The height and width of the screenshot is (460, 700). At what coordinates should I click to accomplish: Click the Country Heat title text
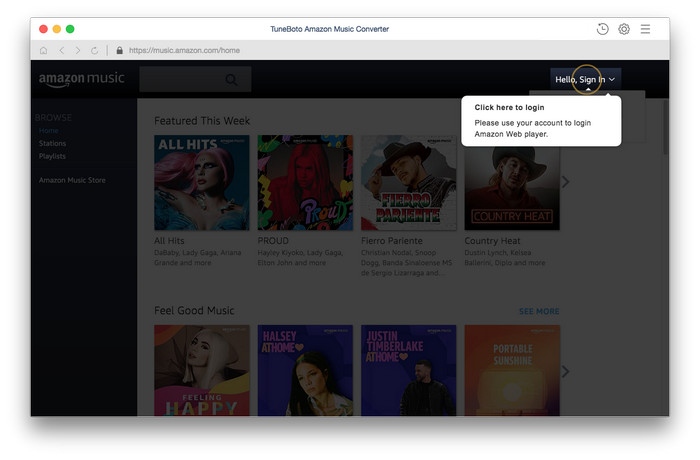click(492, 241)
